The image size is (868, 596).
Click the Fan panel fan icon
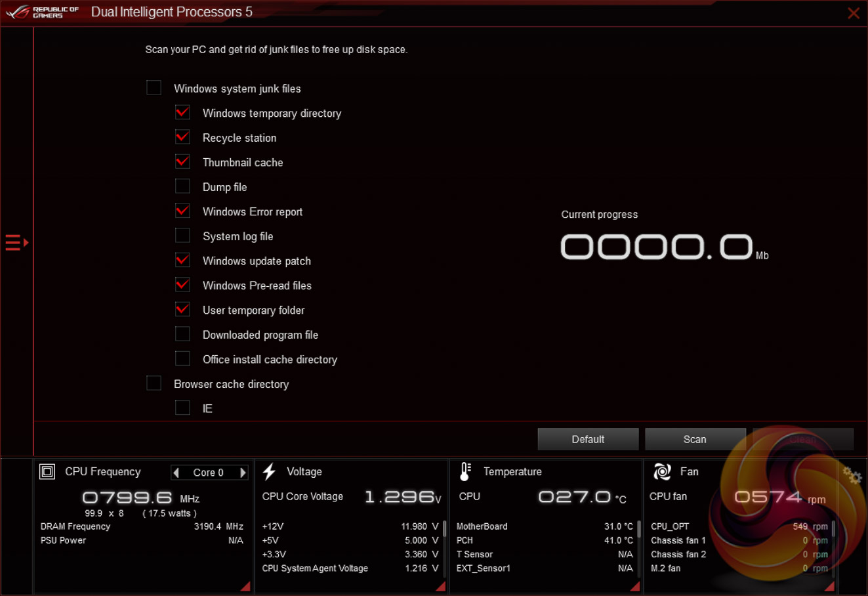(x=662, y=472)
